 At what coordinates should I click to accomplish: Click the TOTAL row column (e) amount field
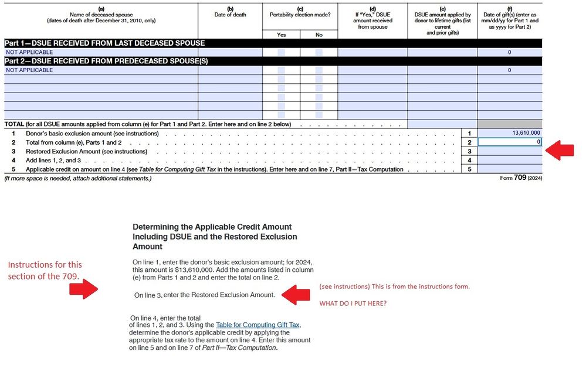442,124
